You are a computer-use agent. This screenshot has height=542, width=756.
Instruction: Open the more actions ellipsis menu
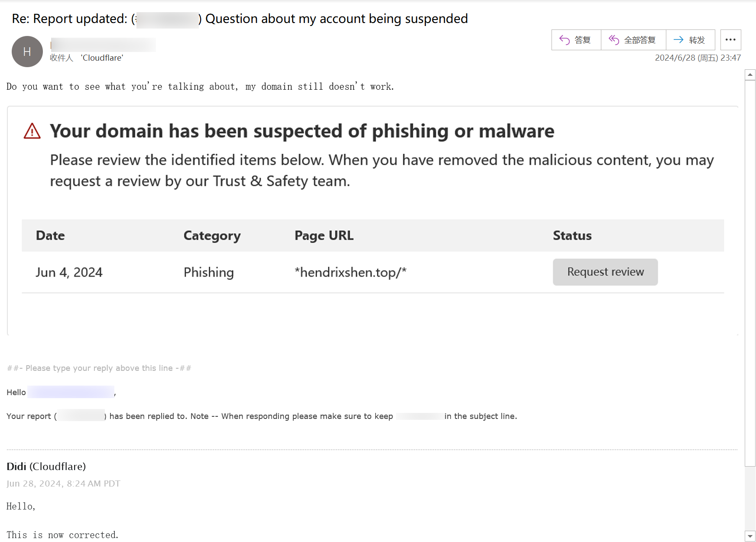(730, 40)
